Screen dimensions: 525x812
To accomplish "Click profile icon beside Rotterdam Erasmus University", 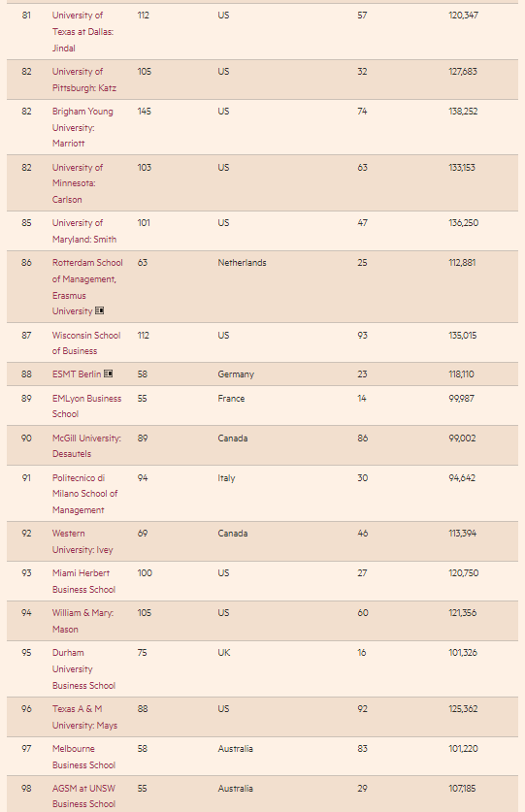I will point(100,310).
